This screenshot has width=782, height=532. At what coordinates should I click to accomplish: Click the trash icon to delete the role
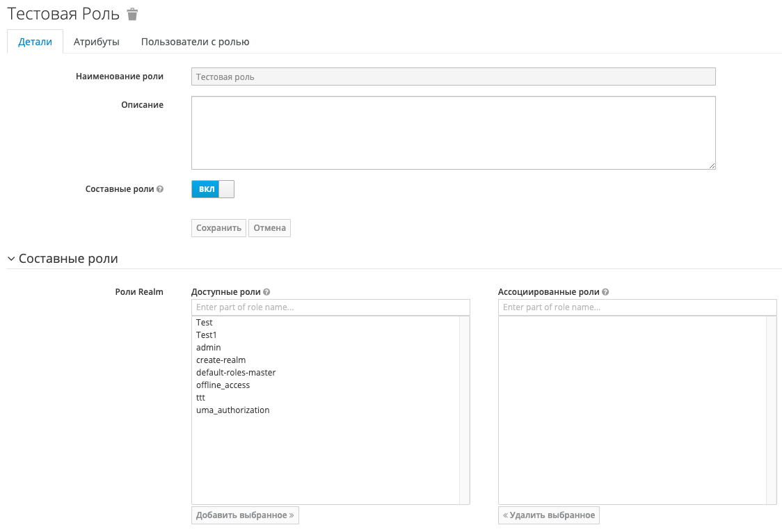[x=133, y=15]
